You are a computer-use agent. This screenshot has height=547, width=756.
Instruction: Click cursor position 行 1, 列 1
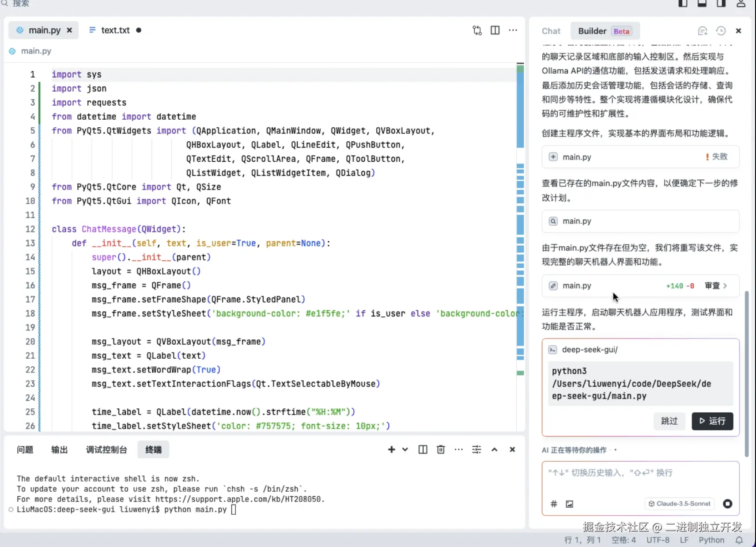582,540
